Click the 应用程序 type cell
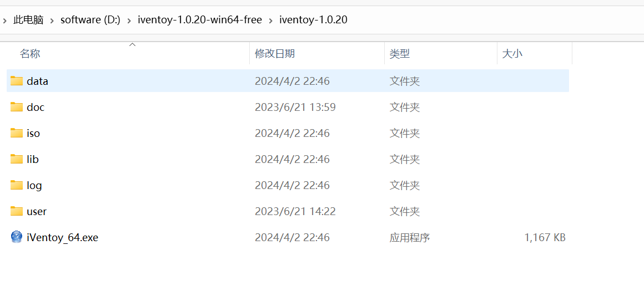 pyautogui.click(x=410, y=237)
